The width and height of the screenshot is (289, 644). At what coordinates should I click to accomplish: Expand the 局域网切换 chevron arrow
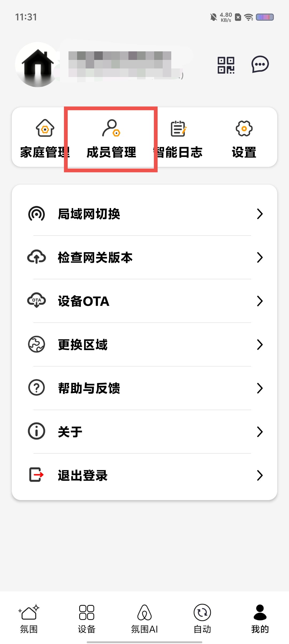tap(260, 214)
